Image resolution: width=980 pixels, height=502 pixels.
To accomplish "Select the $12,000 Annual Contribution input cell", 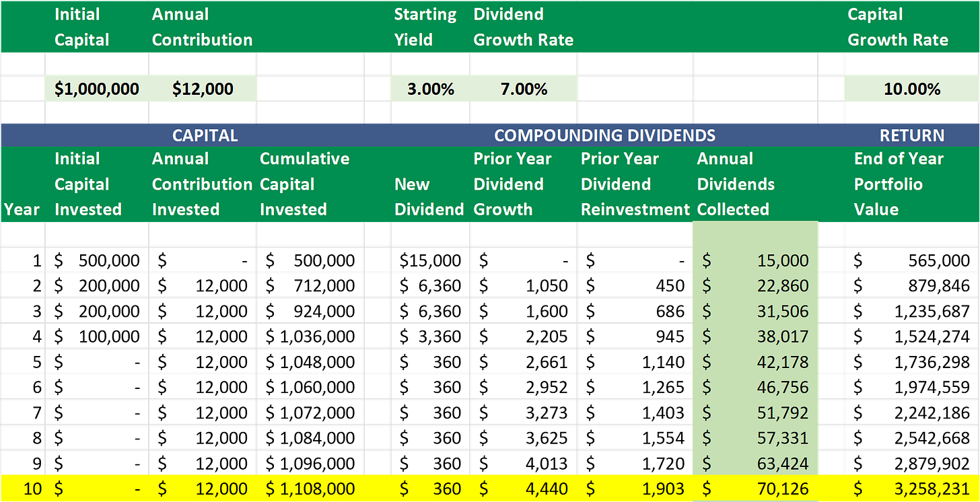I will [x=203, y=89].
